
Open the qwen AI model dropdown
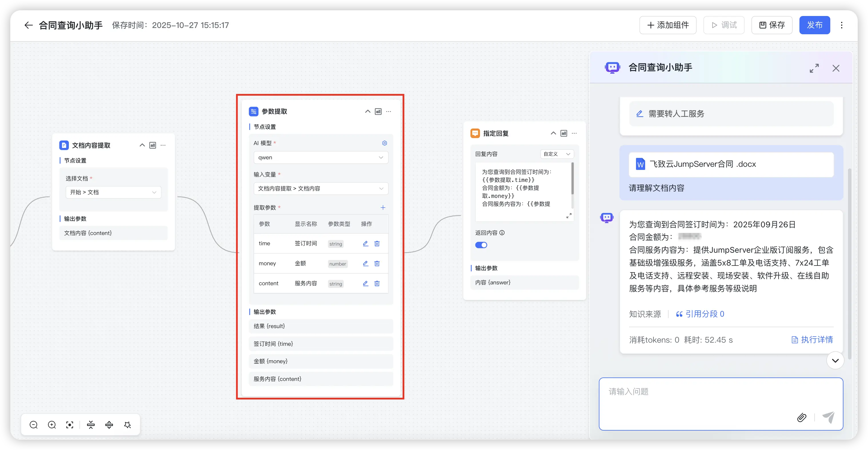[x=321, y=157]
